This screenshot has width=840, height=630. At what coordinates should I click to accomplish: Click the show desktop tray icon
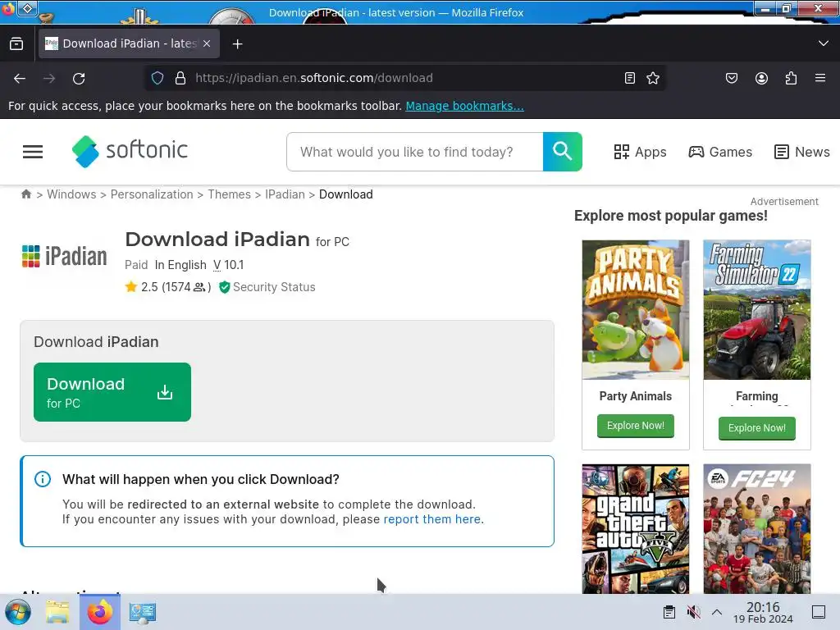coord(819,612)
